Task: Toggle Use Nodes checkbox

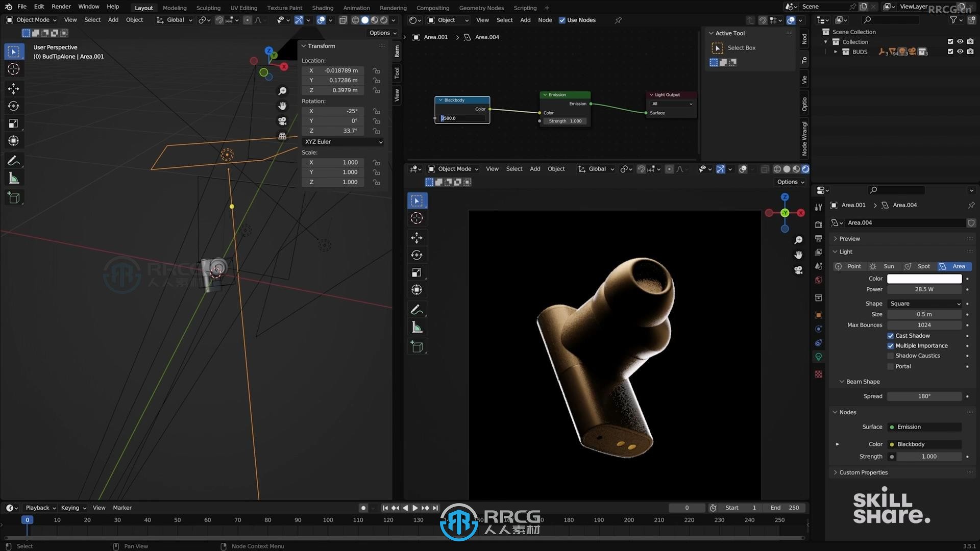Action: [x=562, y=20]
